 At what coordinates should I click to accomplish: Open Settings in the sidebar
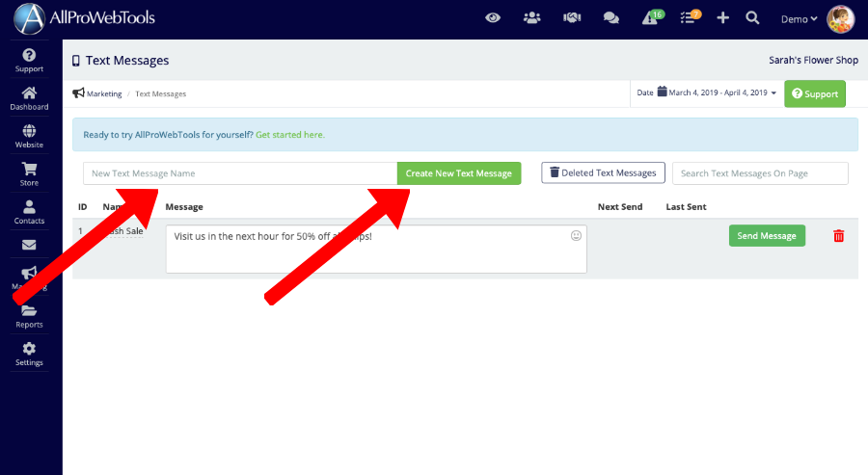point(29,355)
